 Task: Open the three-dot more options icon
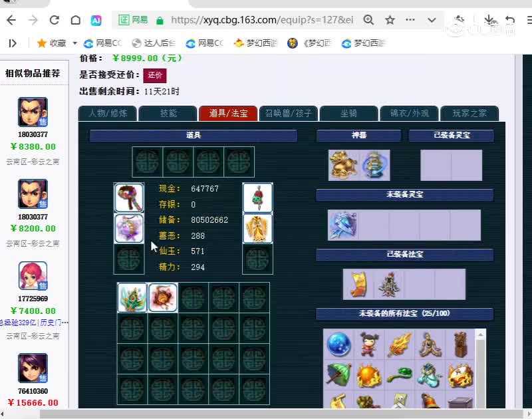[x=410, y=20]
